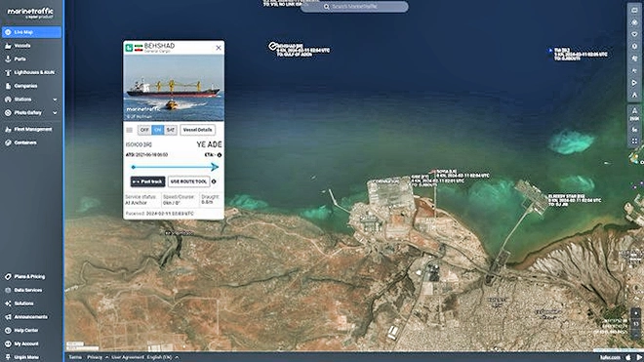Click the play icon in map toolbar
644x362 pixels.
[x=634, y=83]
